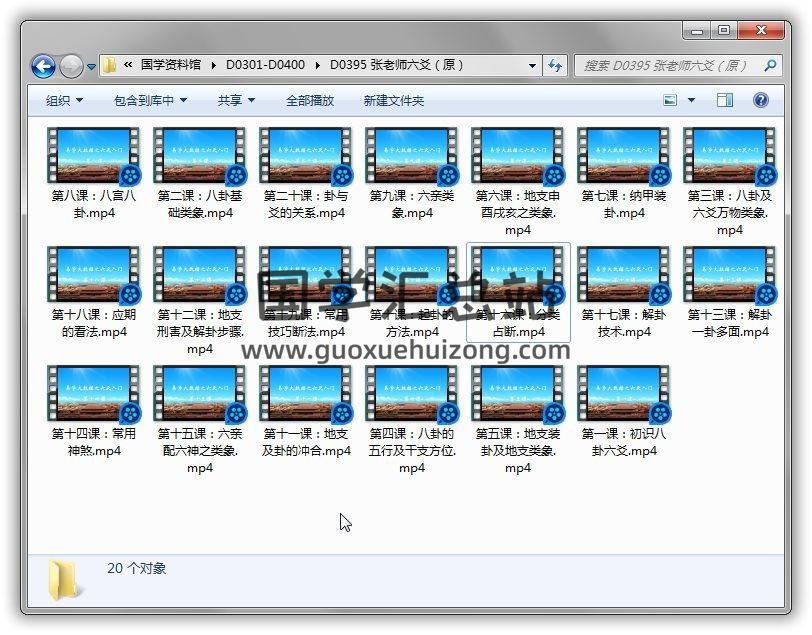Viewport: 812px width, 635px height.
Task: Toggle the preview pane
Action: (724, 100)
